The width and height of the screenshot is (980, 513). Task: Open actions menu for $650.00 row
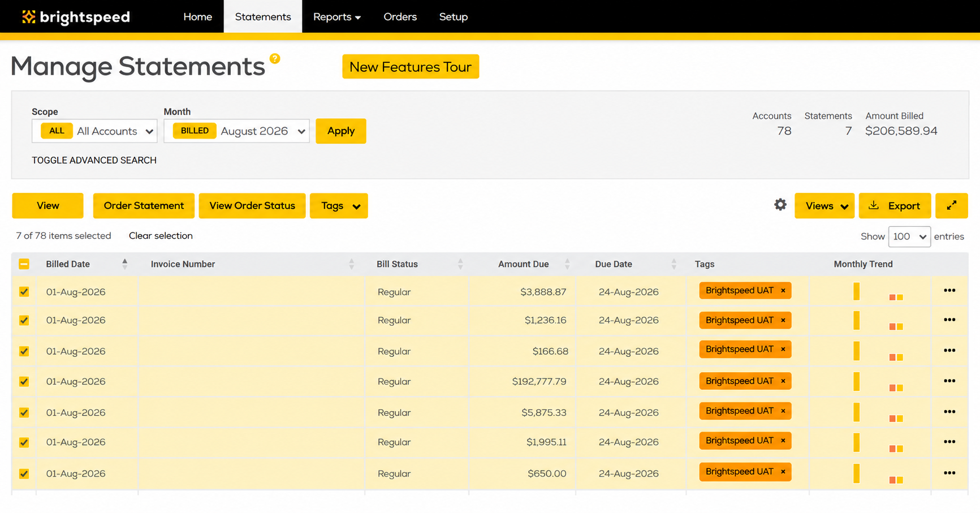(x=949, y=473)
